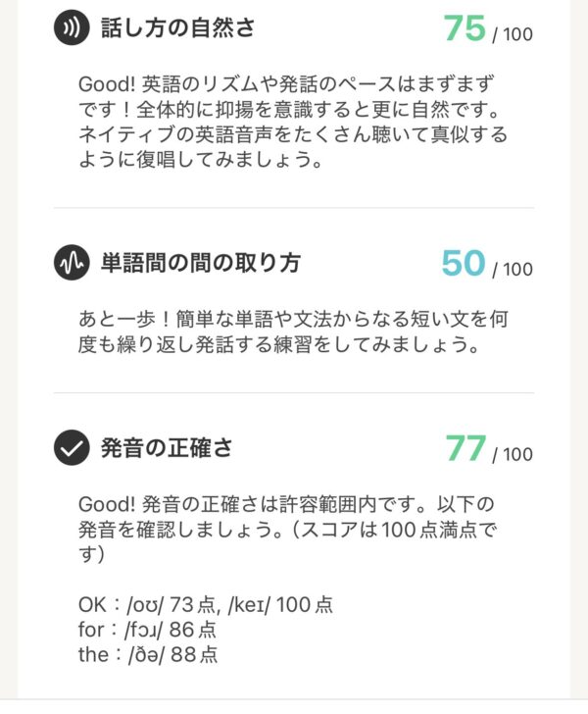The image size is (588, 714).
Task: Click the green 77 score
Action: coord(465,448)
